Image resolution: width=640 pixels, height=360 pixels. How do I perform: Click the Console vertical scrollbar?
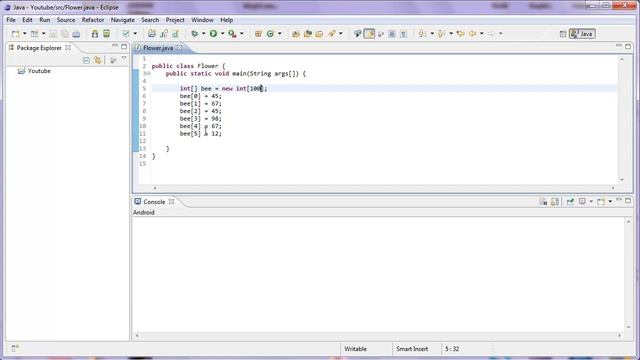(629, 274)
